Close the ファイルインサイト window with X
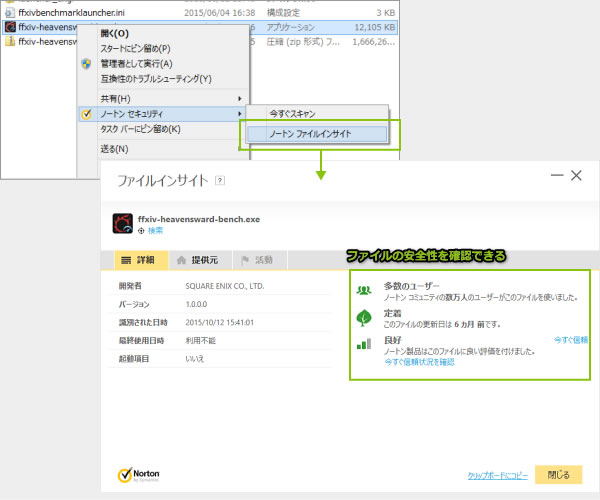The height and width of the screenshot is (500, 600). coord(576,175)
